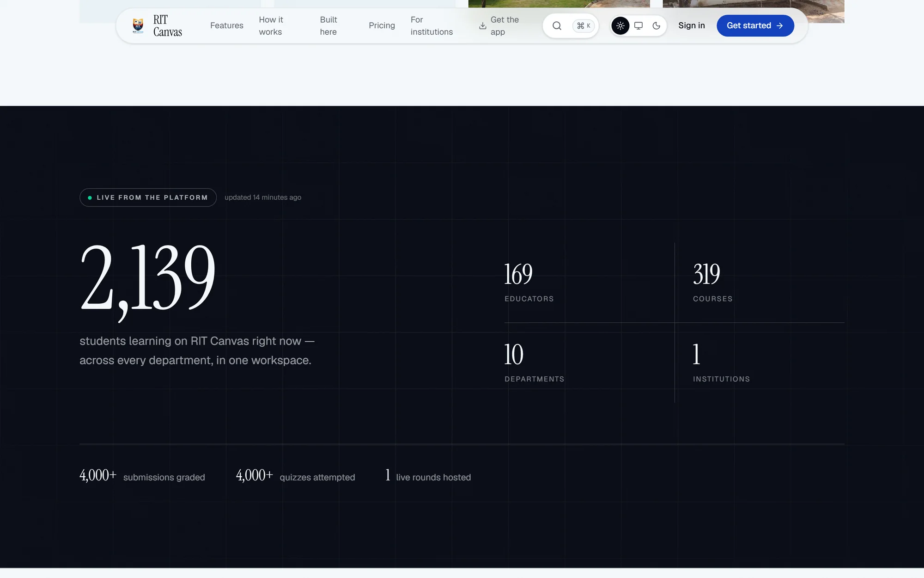Click 4,000+ beside submissions graded
Image resolution: width=924 pixels, height=578 pixels.
pyautogui.click(x=98, y=475)
